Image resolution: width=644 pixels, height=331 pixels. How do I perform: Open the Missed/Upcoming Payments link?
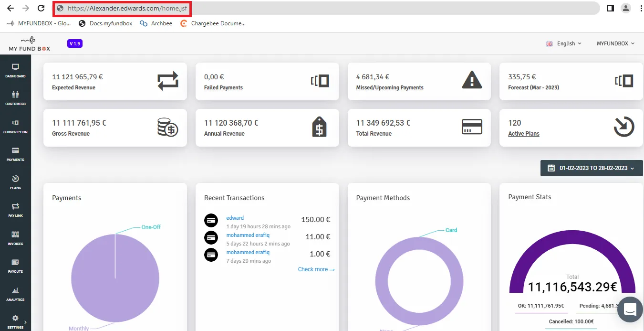pyautogui.click(x=390, y=87)
